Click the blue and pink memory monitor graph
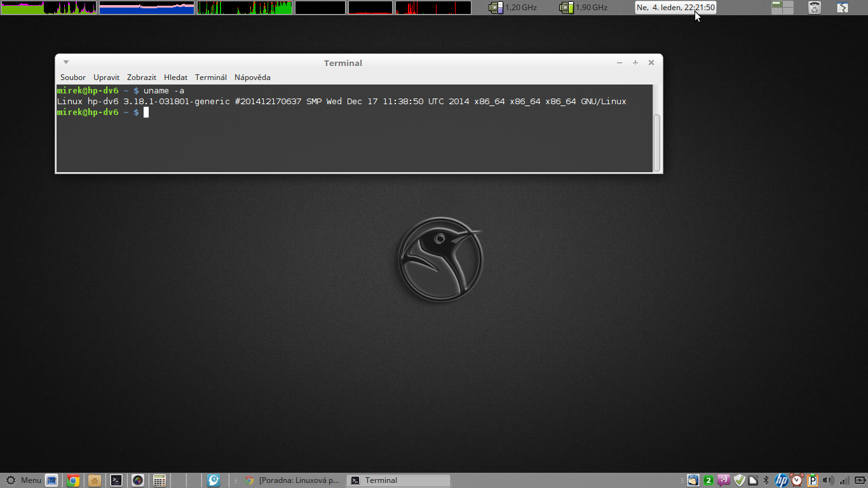 coord(147,8)
